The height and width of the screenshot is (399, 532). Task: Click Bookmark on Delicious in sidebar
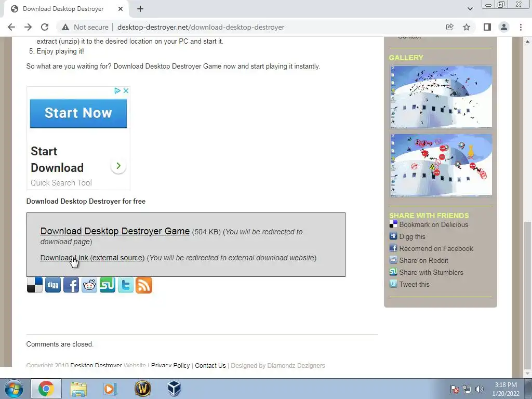[x=434, y=224]
